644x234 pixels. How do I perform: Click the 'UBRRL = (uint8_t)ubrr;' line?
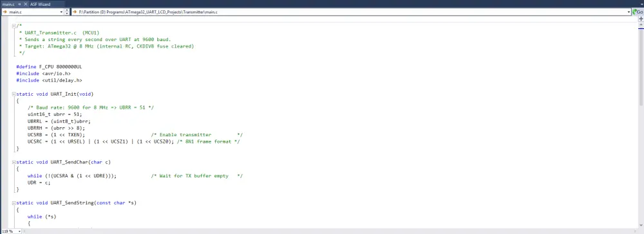[59, 122]
